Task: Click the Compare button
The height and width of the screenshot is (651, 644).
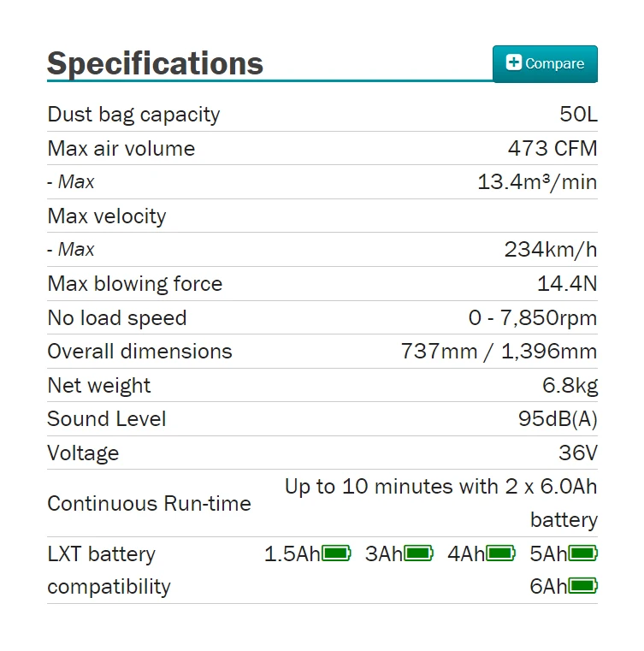Action: pyautogui.click(x=545, y=64)
